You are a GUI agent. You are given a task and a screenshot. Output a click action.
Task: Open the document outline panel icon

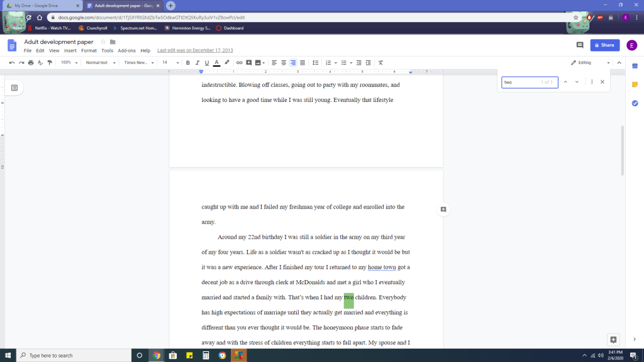point(14,87)
